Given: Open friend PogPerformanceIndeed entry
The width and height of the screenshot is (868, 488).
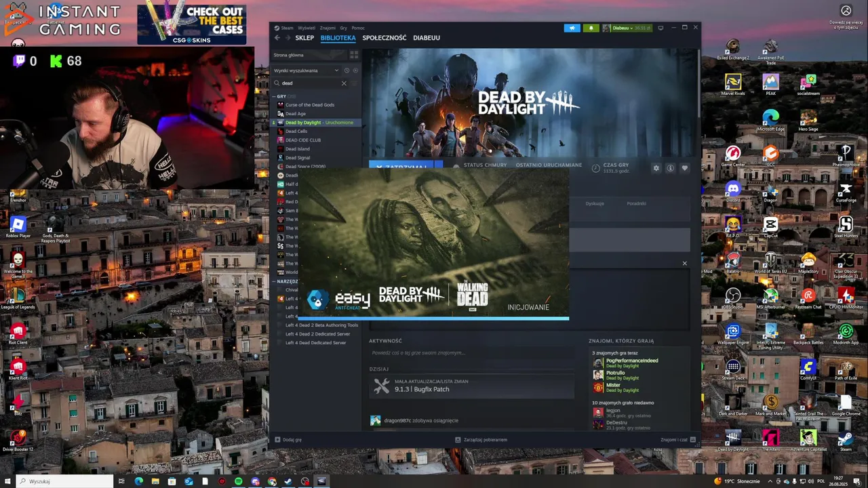Looking at the screenshot, I should pyautogui.click(x=632, y=363).
